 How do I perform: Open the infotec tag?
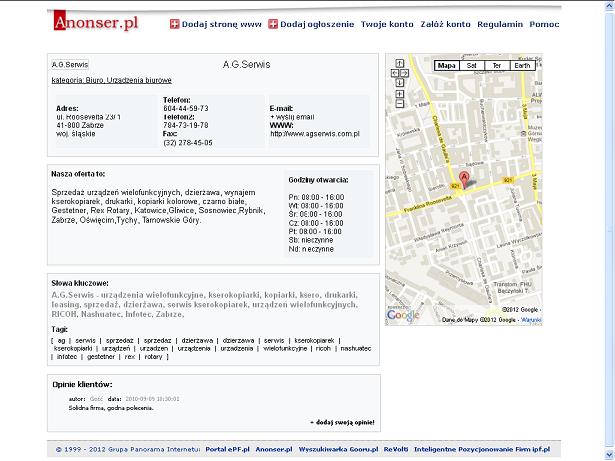pyautogui.click(x=67, y=357)
